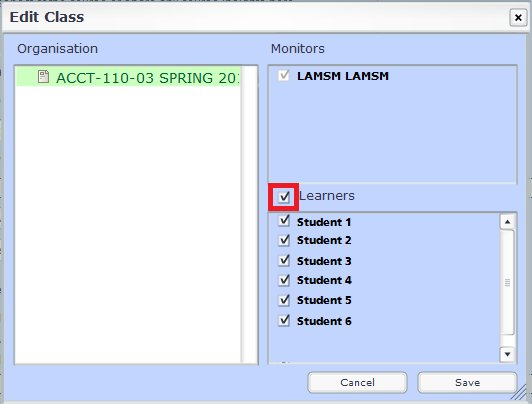
Task: Click the Student 4 learner name
Action: pyautogui.click(x=324, y=280)
